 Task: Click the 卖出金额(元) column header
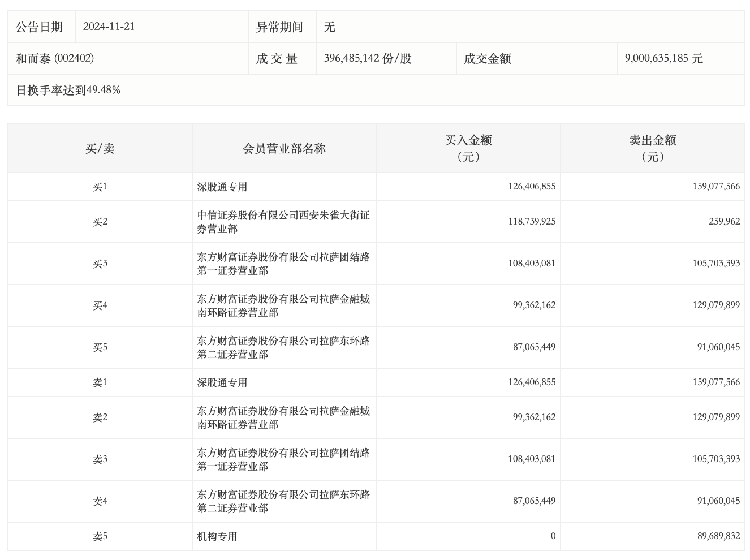tap(655, 148)
